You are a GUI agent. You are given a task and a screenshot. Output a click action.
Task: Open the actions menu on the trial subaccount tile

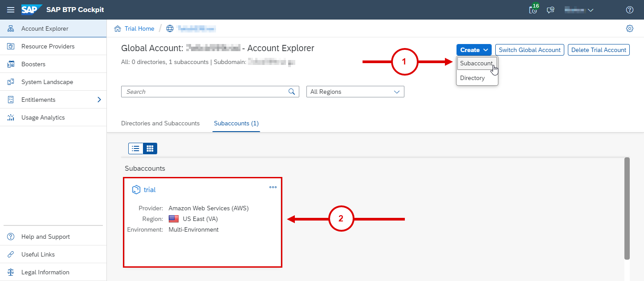coord(273,187)
